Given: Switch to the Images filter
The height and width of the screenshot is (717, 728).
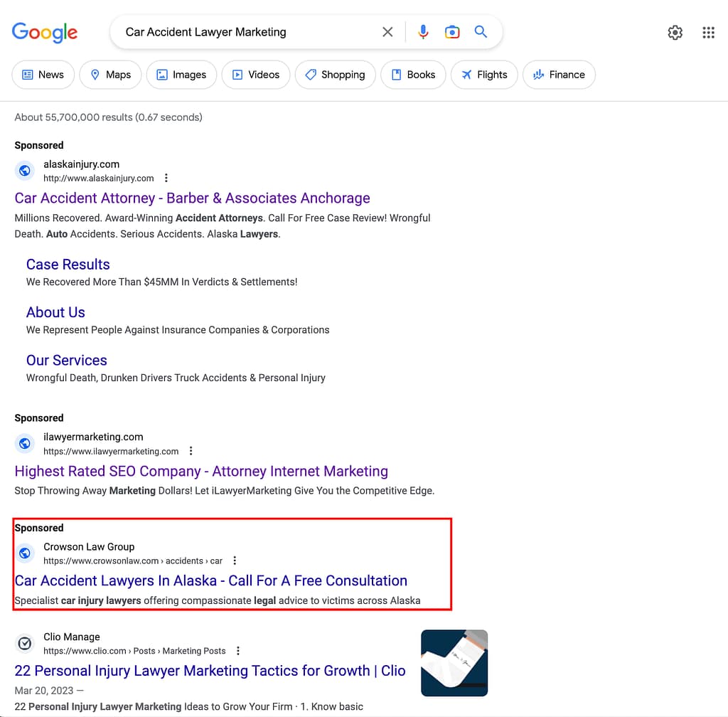Looking at the screenshot, I should tap(181, 75).
